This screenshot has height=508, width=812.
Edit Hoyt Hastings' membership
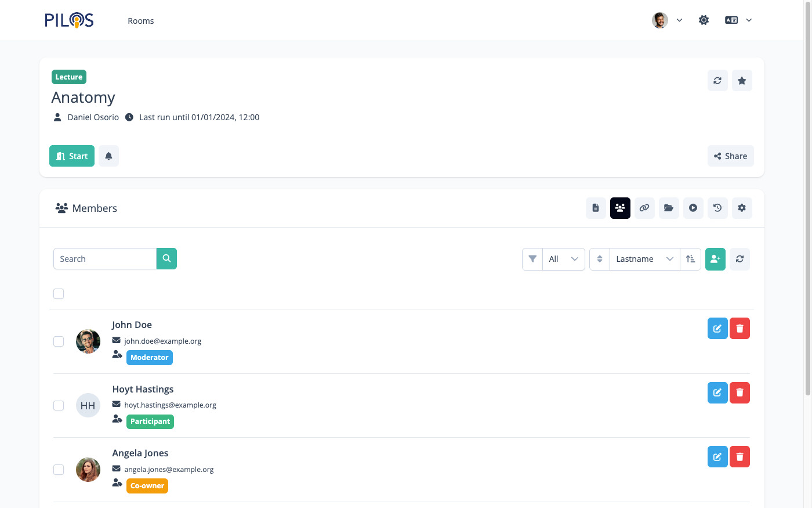click(717, 393)
